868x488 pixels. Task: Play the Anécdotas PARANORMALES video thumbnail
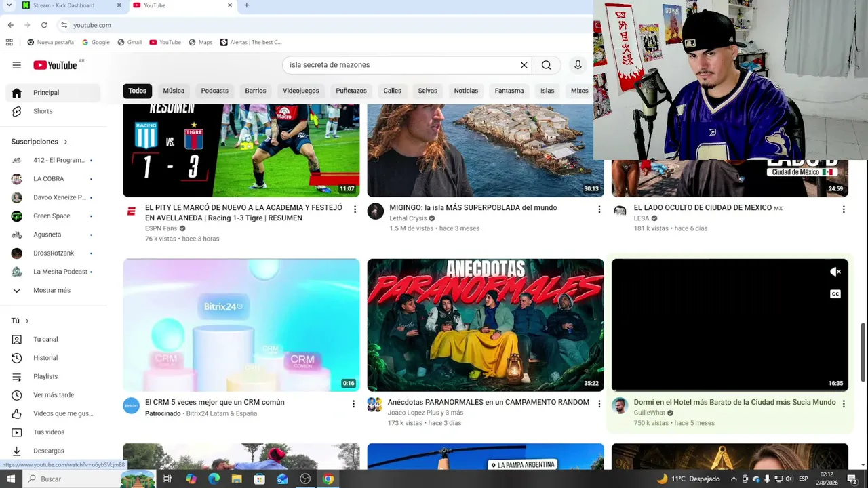point(486,325)
